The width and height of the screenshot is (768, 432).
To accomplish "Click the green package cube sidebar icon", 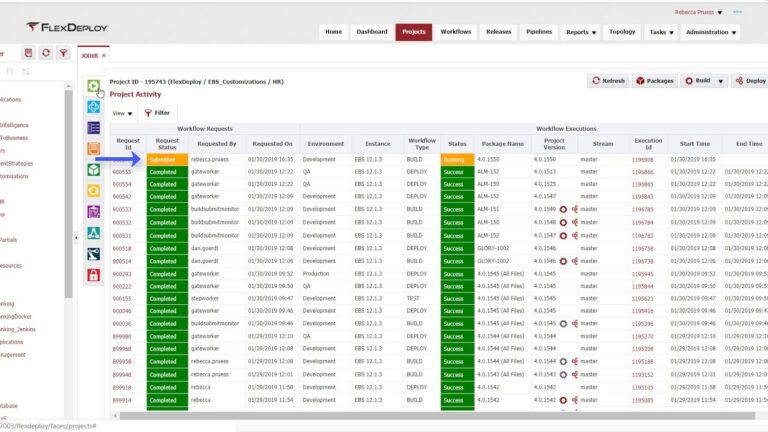I will pos(94,169).
